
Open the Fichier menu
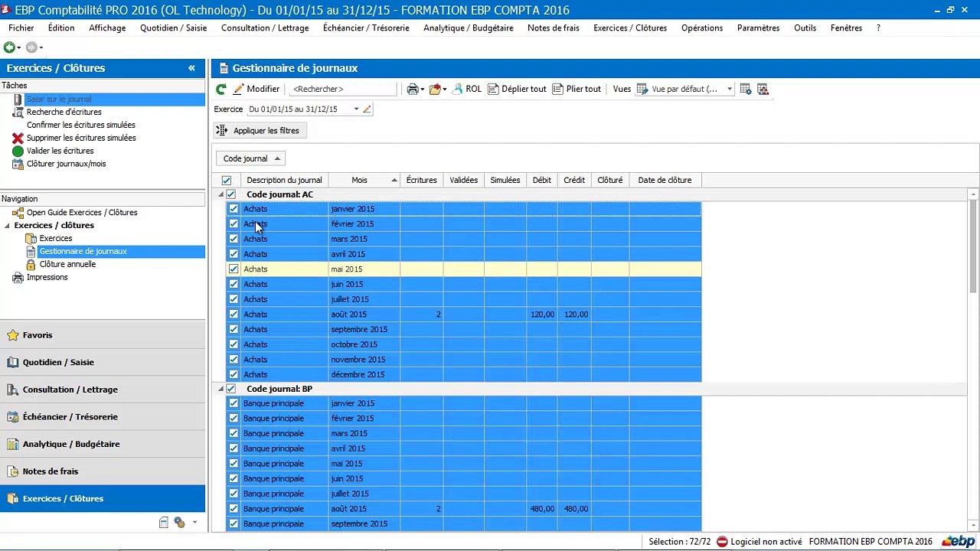pyautogui.click(x=21, y=28)
